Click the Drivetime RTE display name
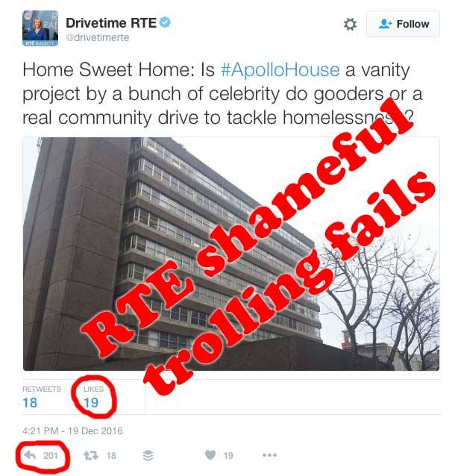The image size is (458, 476). coord(111,23)
